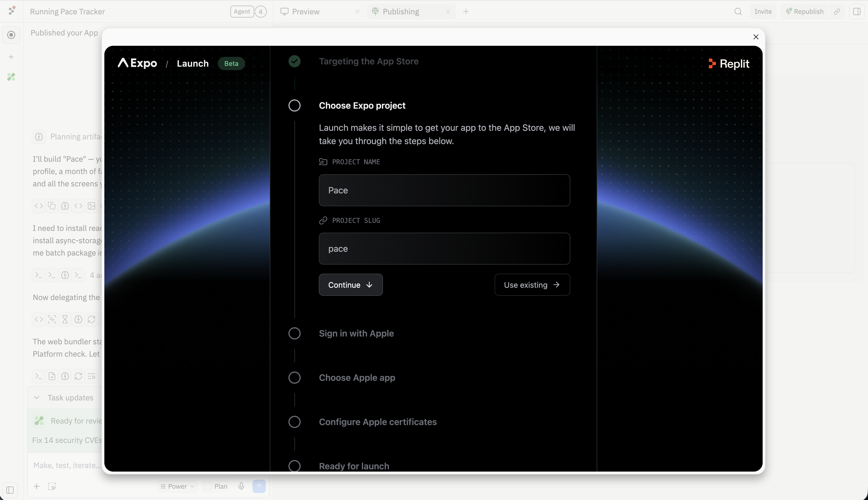
Task: Click the checked Targeting the App Store circle
Action: pos(294,61)
